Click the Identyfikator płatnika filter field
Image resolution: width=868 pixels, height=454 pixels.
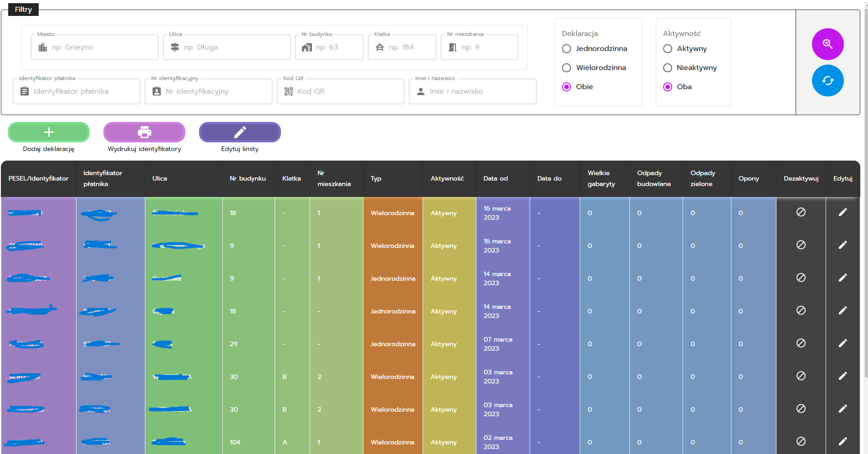(77, 91)
